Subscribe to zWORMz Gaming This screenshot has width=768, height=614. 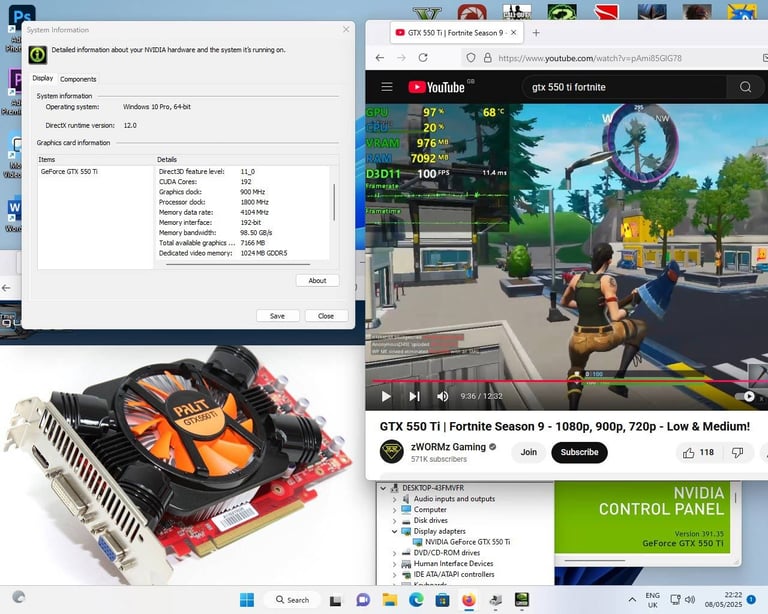coord(579,452)
